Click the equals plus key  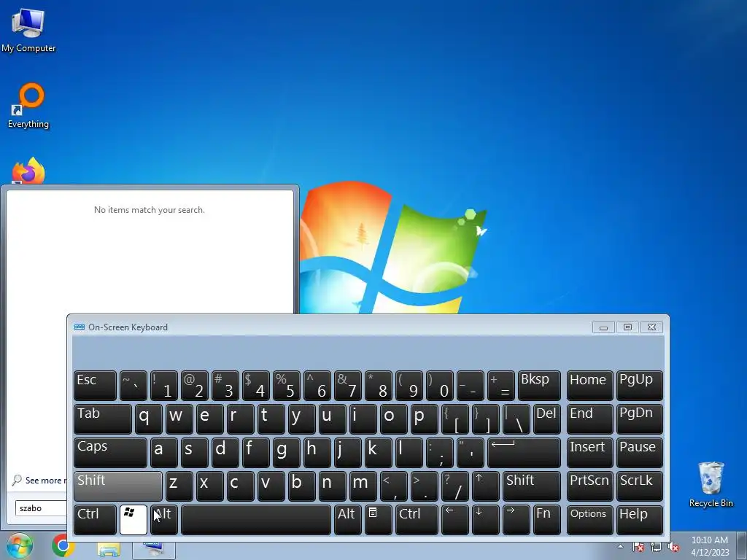tap(500, 385)
